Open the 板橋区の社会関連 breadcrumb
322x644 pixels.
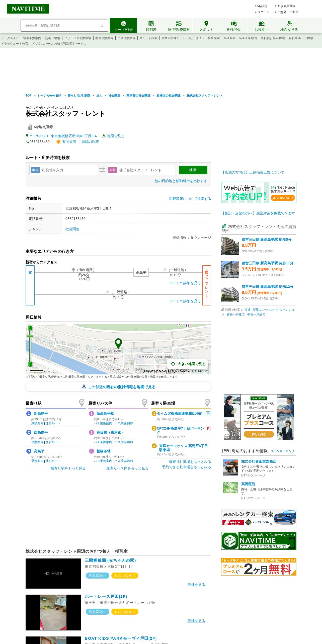(x=169, y=96)
